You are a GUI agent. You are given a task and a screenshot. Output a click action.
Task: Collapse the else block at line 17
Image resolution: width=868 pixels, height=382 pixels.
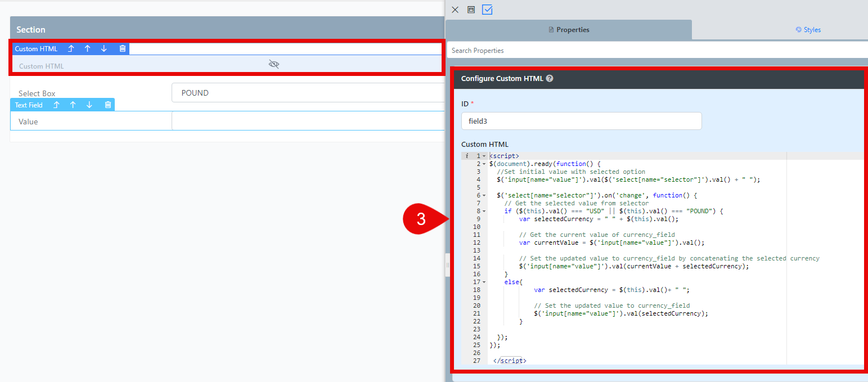pyautogui.click(x=484, y=282)
